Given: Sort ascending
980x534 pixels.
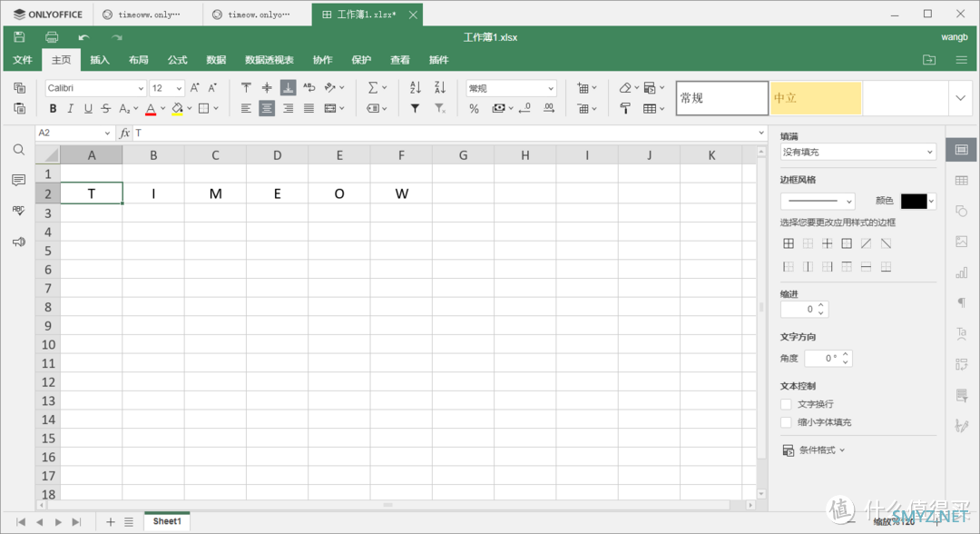Looking at the screenshot, I should click(x=415, y=88).
